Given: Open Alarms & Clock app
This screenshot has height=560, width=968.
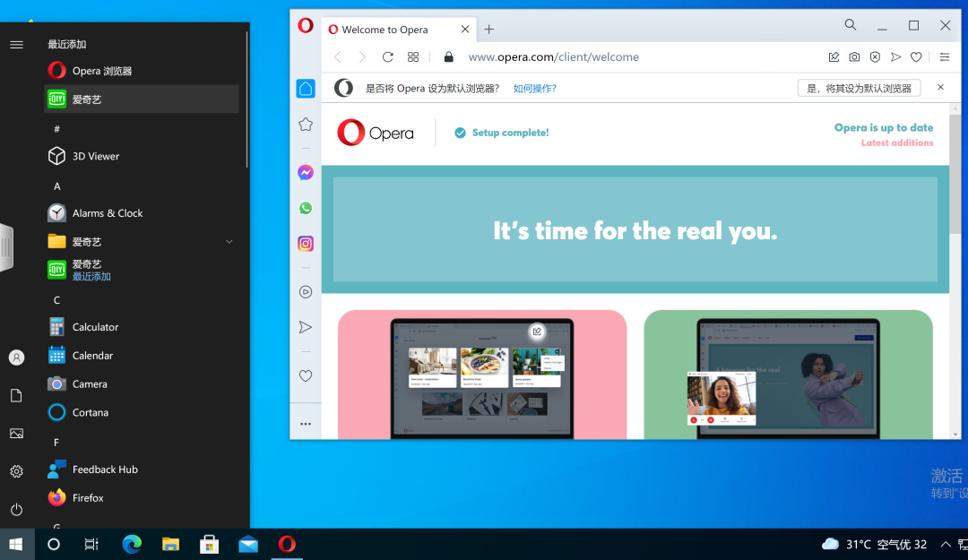Looking at the screenshot, I should click(142, 213).
